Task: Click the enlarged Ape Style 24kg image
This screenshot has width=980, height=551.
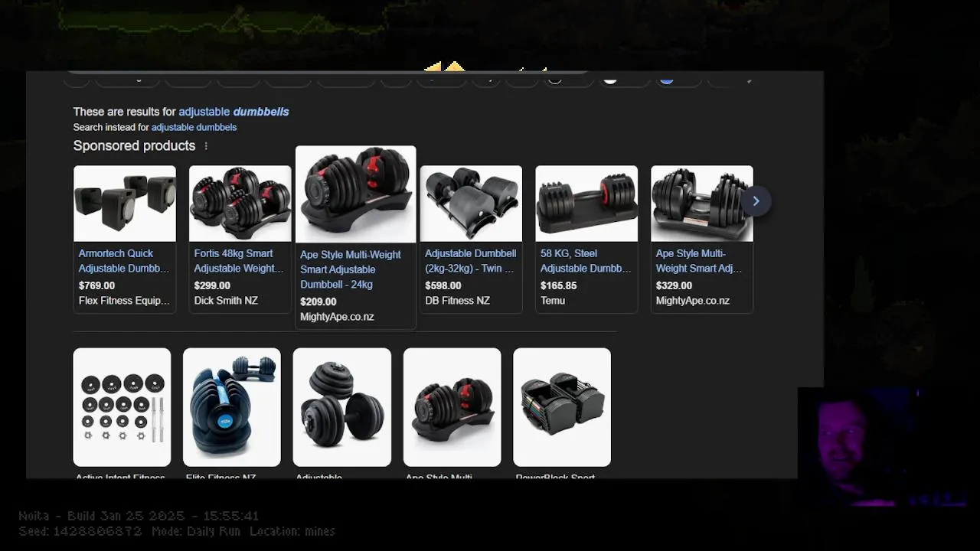Action: click(x=356, y=194)
